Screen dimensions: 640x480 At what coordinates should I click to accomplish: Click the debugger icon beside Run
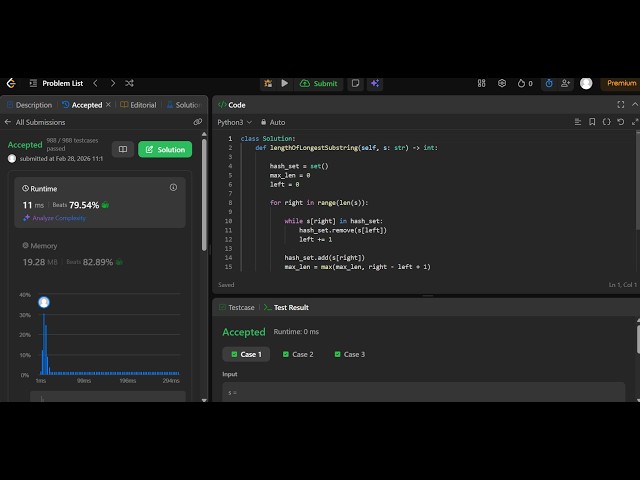[x=268, y=83]
